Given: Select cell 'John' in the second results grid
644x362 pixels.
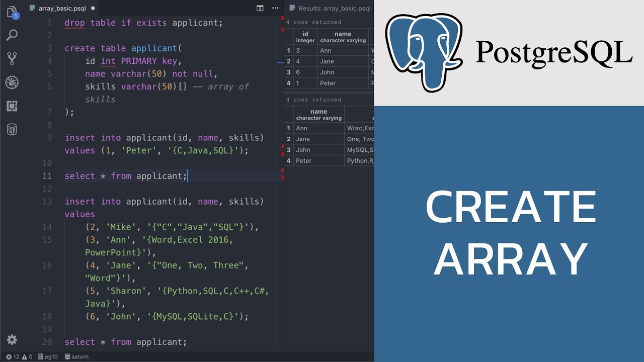Looking at the screenshot, I should tap(318, 150).
